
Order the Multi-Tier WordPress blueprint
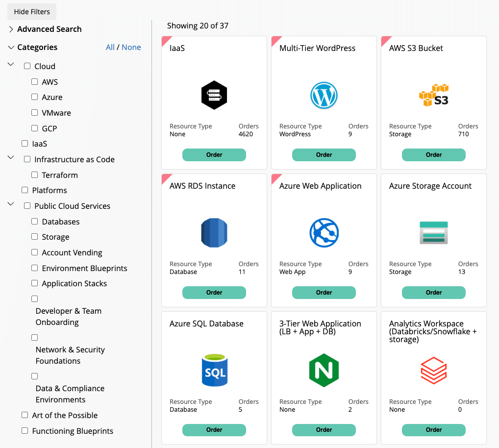(x=324, y=154)
